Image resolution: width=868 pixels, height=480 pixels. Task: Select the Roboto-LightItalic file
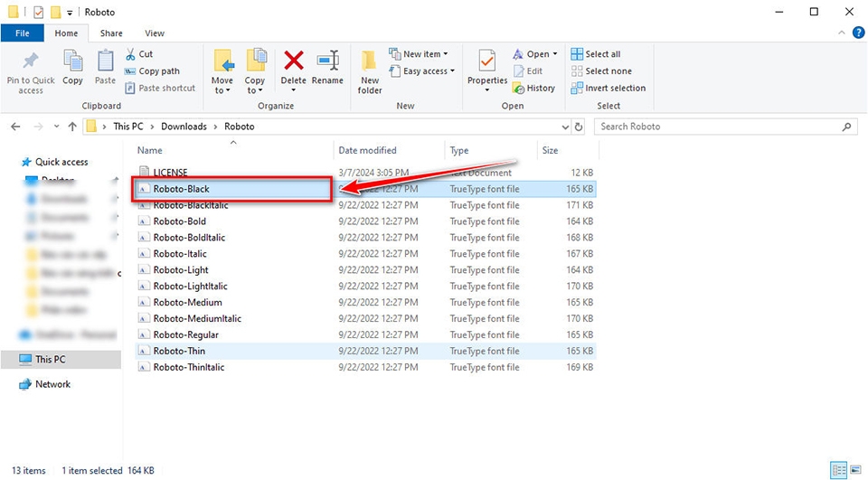tap(365, 286)
